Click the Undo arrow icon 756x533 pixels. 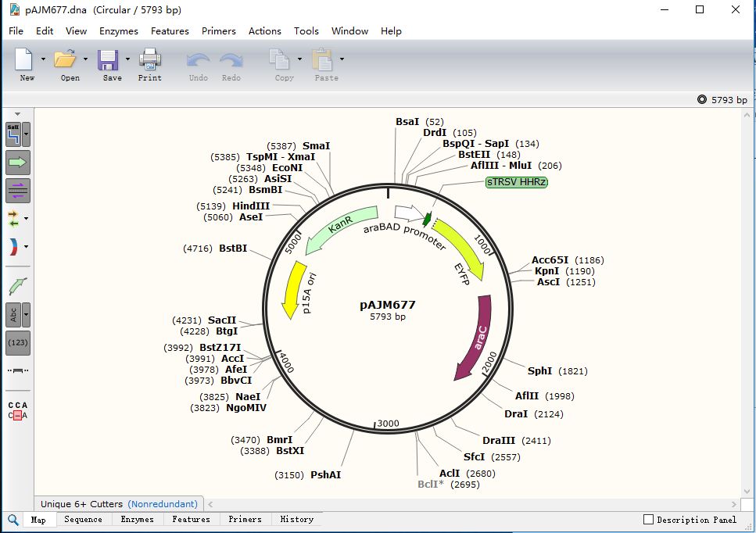tap(198, 59)
